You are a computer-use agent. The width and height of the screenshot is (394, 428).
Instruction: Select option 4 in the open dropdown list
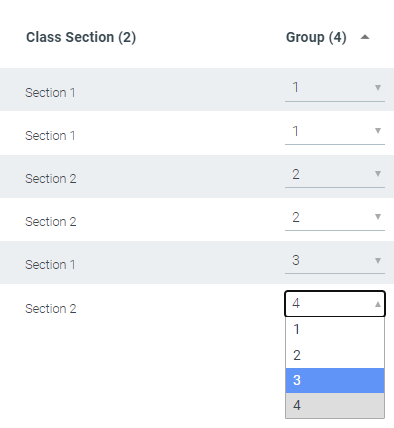(335, 405)
